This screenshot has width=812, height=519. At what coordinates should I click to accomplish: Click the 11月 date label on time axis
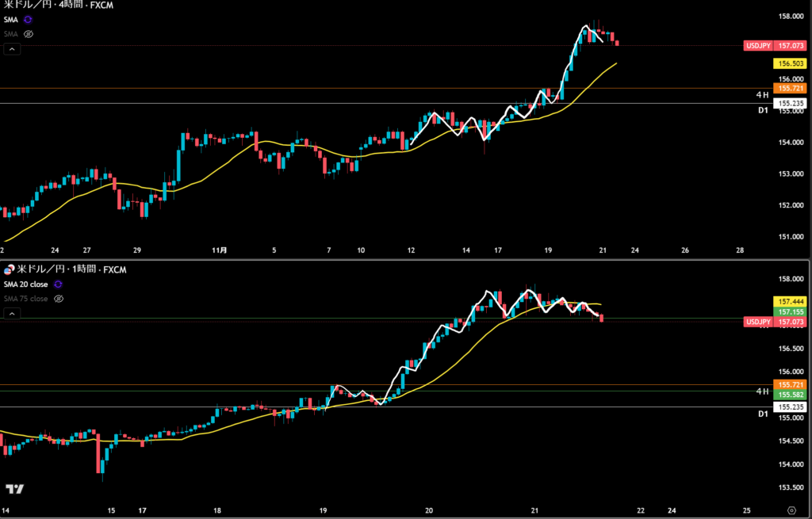coord(220,250)
